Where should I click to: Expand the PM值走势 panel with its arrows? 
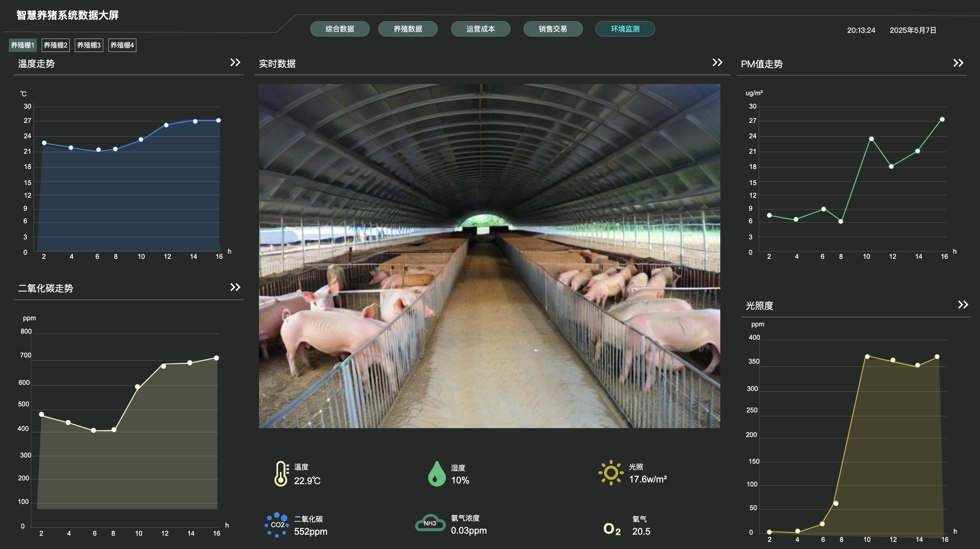click(x=958, y=63)
